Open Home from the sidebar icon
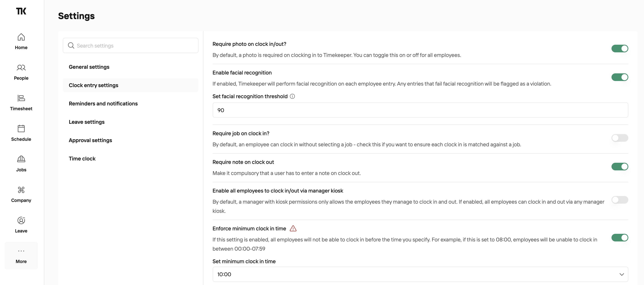This screenshot has height=285, width=644. tap(21, 37)
